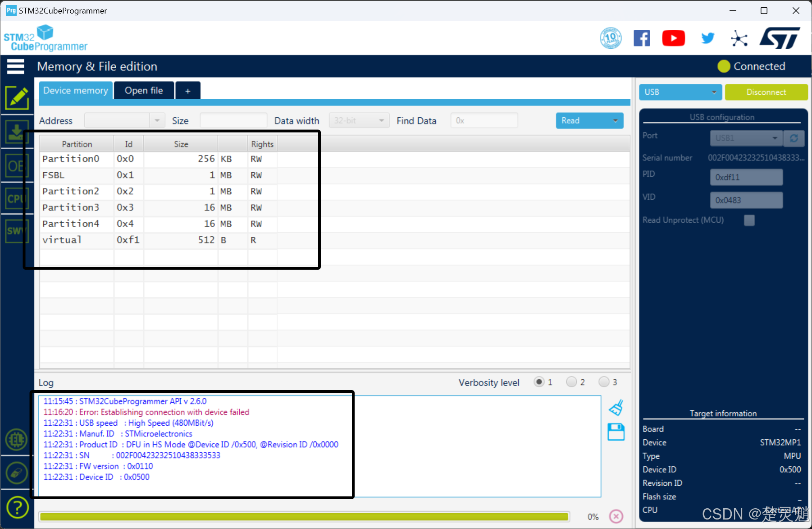Image resolution: width=812 pixels, height=529 pixels.
Task: Expand the Address dropdown
Action: click(x=157, y=120)
